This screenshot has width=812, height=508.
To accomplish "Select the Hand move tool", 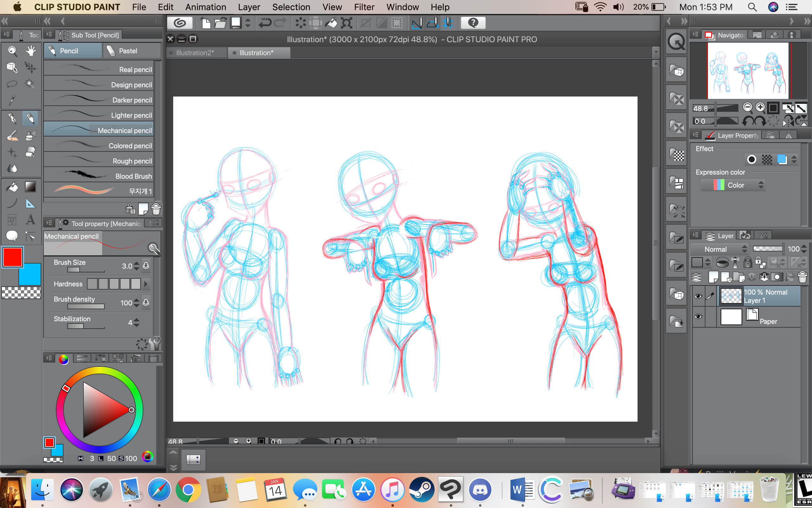I will click(30, 51).
